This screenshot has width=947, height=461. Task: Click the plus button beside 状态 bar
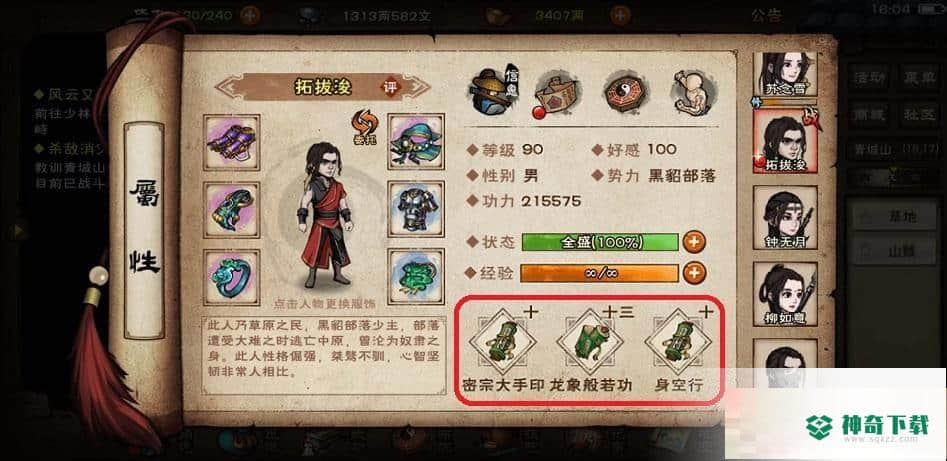[694, 243]
